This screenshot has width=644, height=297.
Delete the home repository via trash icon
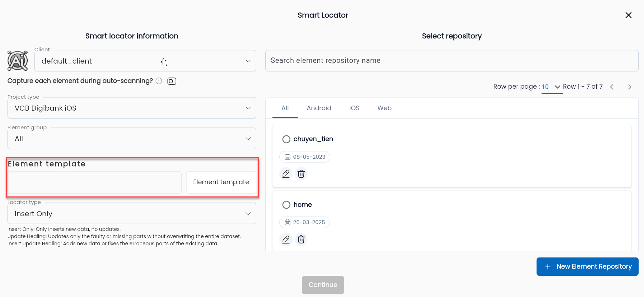click(301, 239)
